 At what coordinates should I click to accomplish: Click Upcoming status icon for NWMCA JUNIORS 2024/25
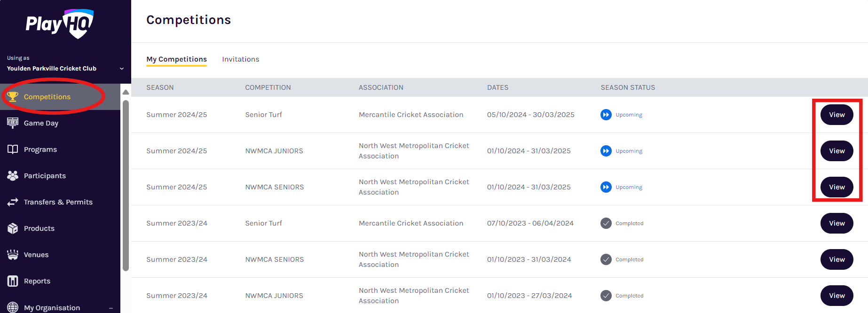click(x=606, y=151)
